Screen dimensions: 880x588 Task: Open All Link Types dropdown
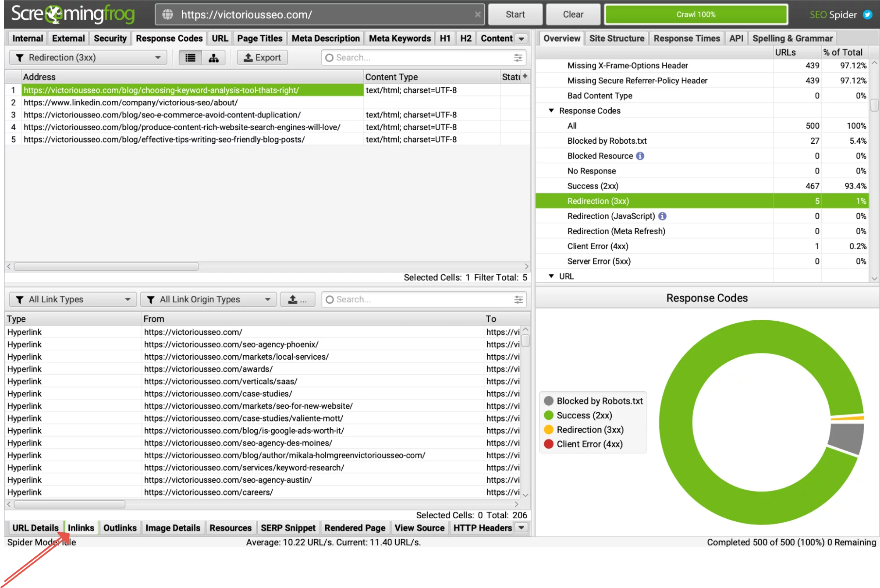73,300
